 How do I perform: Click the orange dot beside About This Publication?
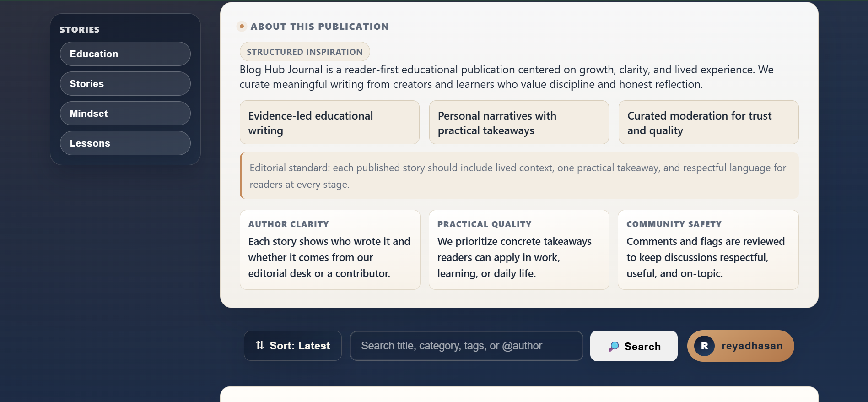(x=242, y=27)
